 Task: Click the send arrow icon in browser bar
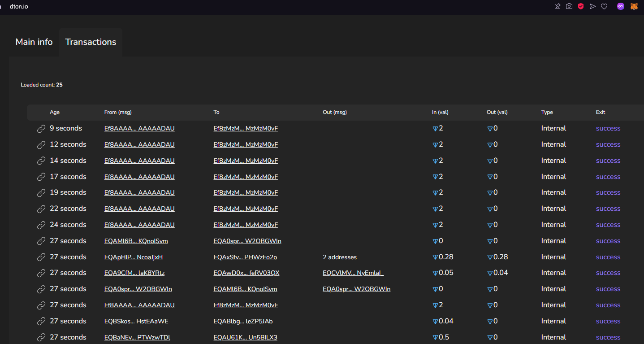(592, 6)
